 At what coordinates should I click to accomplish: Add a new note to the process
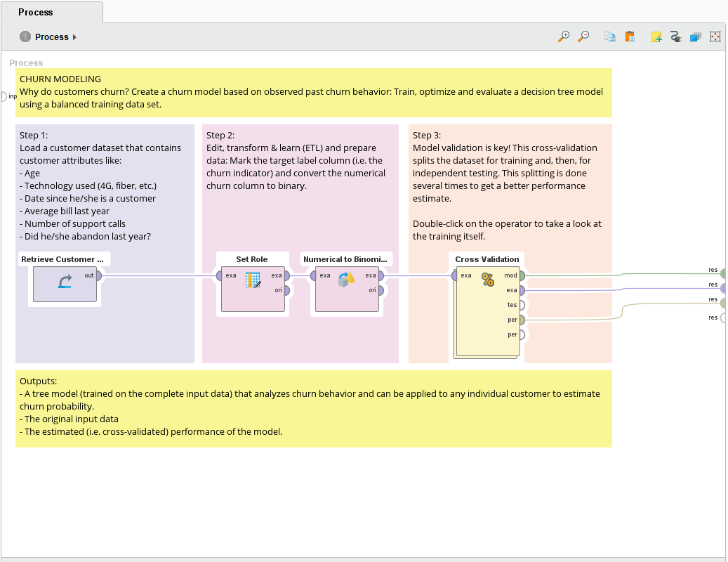[656, 37]
